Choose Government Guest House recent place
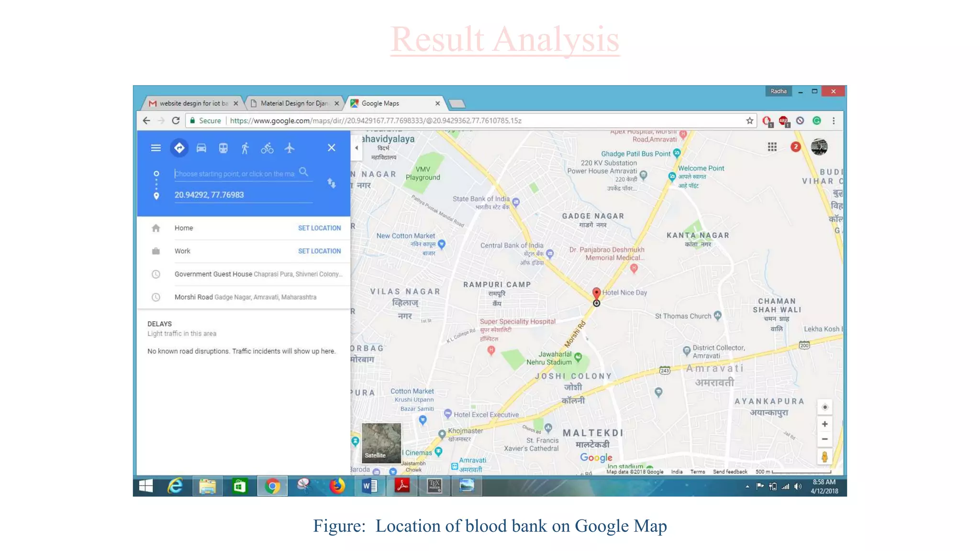Screen dimensions: 980x551 click(244, 274)
